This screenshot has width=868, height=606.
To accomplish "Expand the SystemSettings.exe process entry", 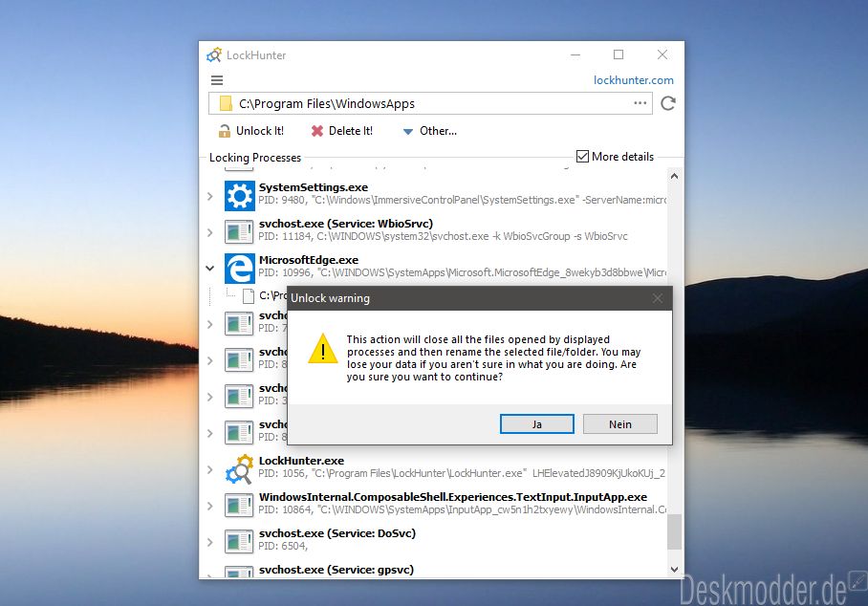I will [209, 196].
